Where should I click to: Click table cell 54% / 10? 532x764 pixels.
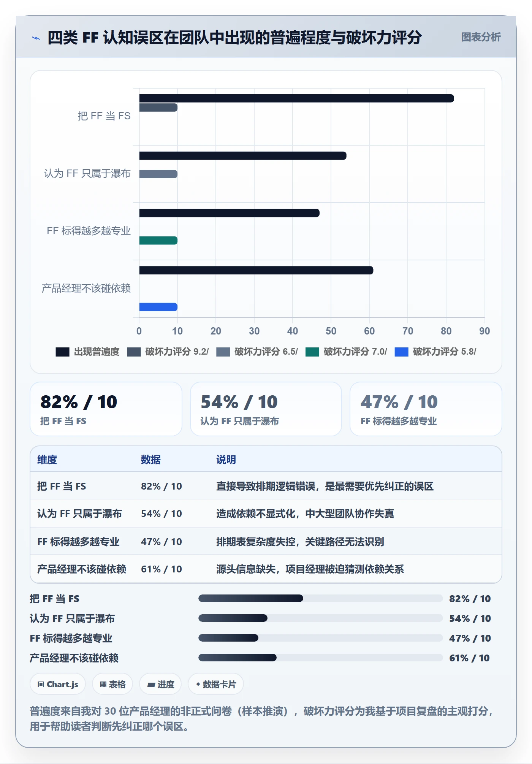[161, 514]
